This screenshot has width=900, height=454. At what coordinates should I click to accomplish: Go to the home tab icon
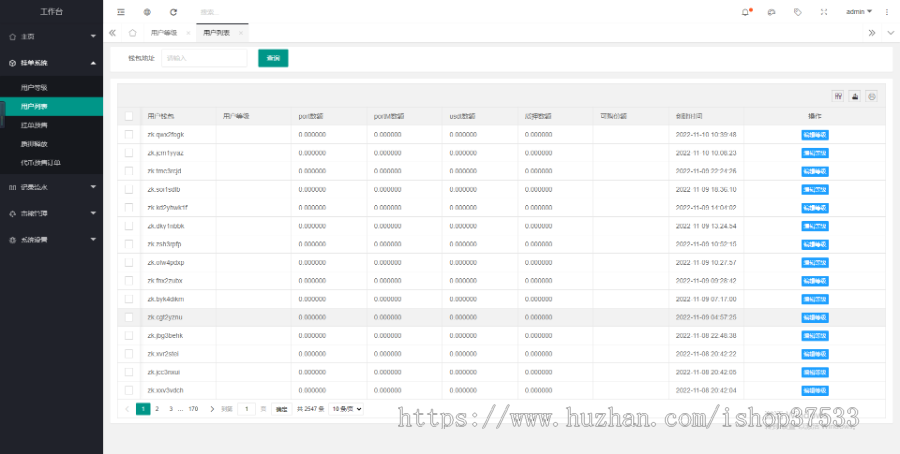point(133,33)
